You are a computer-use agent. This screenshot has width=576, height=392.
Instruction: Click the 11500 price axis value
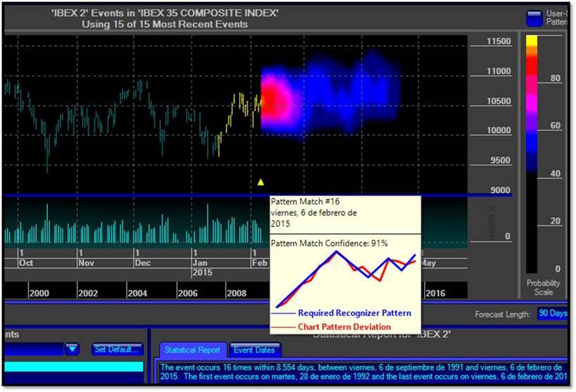coord(499,41)
